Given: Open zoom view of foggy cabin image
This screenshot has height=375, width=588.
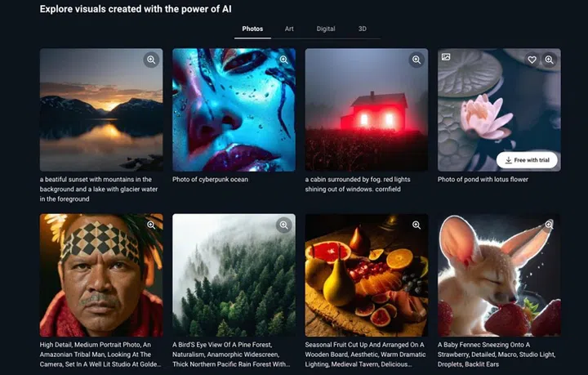Looking at the screenshot, I should 416,60.
